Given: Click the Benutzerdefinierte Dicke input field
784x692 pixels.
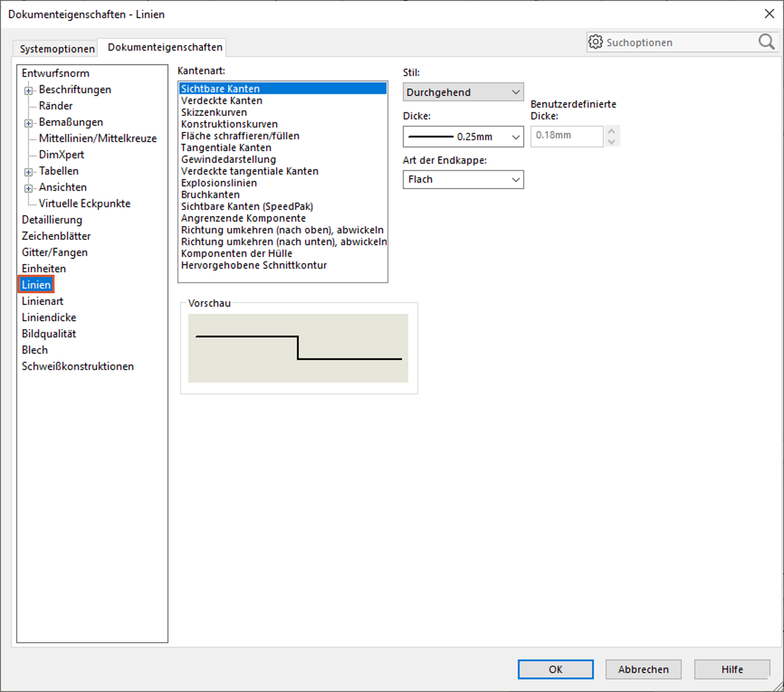Looking at the screenshot, I should coord(567,136).
